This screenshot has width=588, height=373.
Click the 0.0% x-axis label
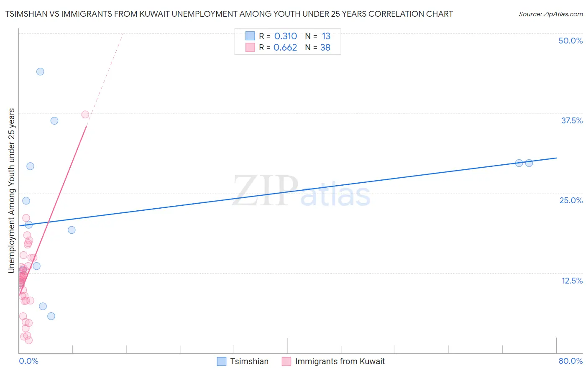pos(28,361)
